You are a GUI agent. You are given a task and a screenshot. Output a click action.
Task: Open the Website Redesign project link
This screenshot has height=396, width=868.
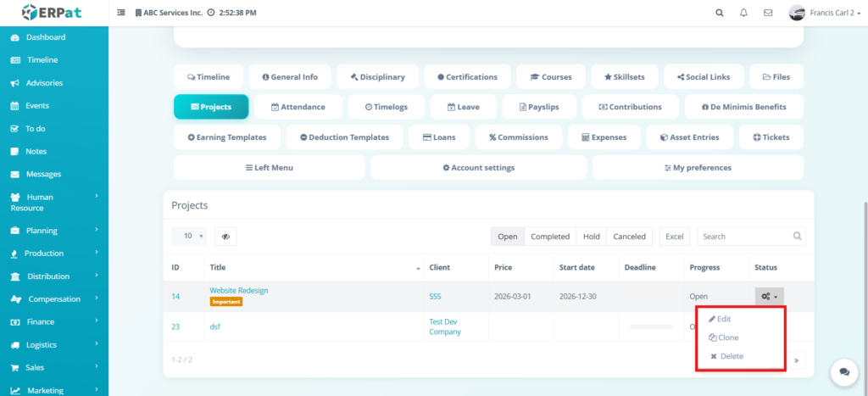point(239,290)
